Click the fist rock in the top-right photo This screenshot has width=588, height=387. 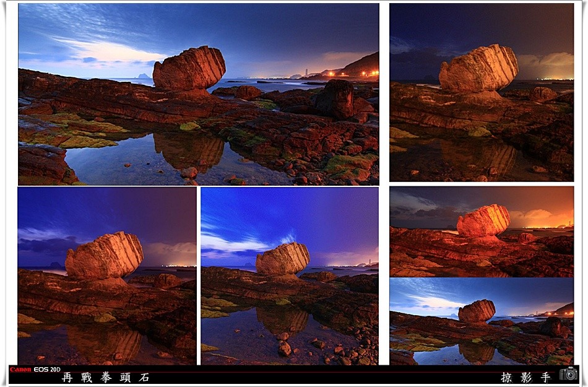tap(478, 69)
